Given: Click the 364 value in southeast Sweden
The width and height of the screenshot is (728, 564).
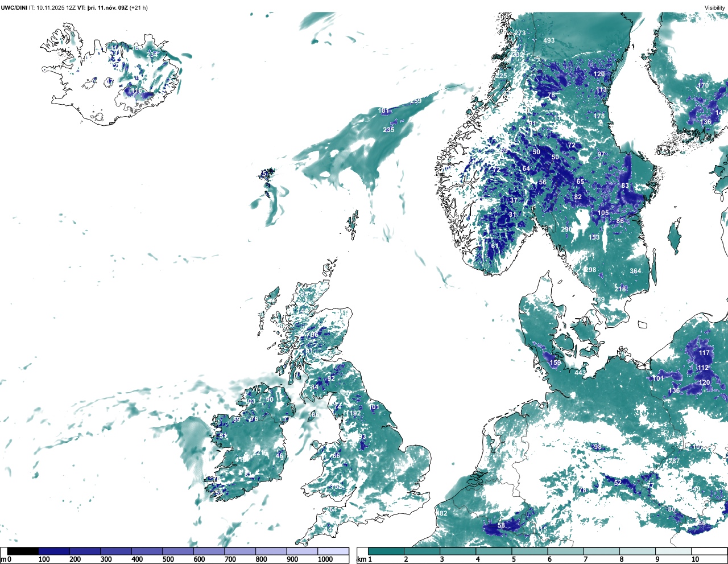Looking at the screenshot, I should pos(635,271).
